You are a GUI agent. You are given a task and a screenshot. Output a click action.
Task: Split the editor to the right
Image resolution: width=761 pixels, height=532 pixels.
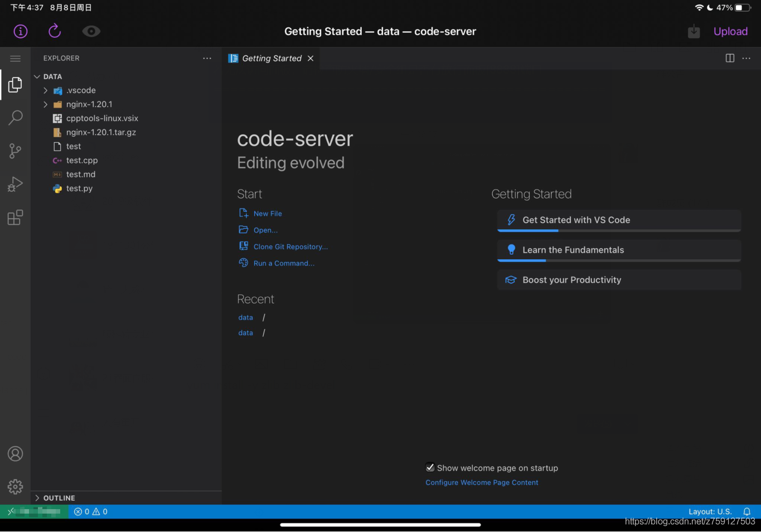[730, 58]
